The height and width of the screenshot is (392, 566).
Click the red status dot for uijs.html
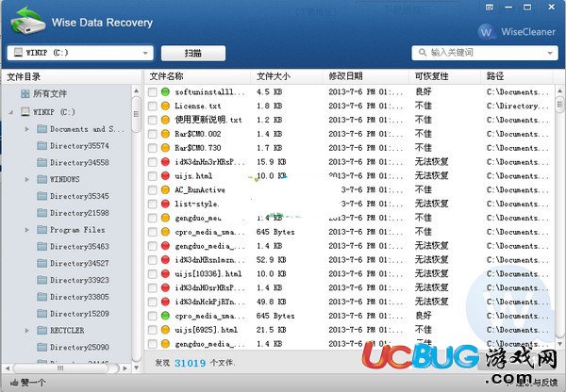click(165, 176)
